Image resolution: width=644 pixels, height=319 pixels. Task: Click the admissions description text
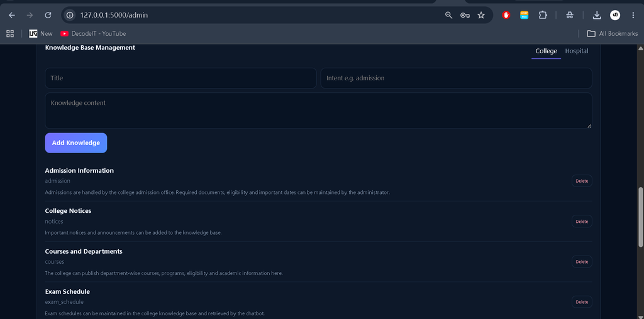pos(217,192)
